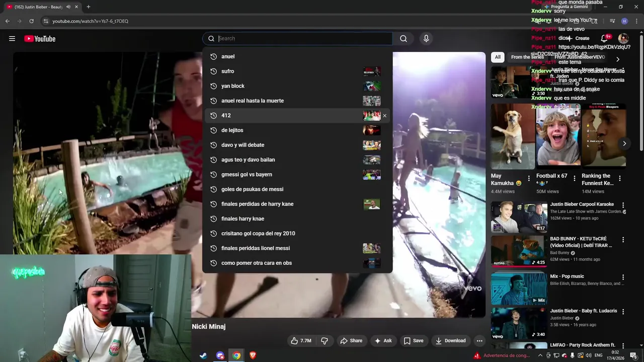Click Pregunta a Gemini button
This screenshot has width=644, height=362.
(x=566, y=7)
